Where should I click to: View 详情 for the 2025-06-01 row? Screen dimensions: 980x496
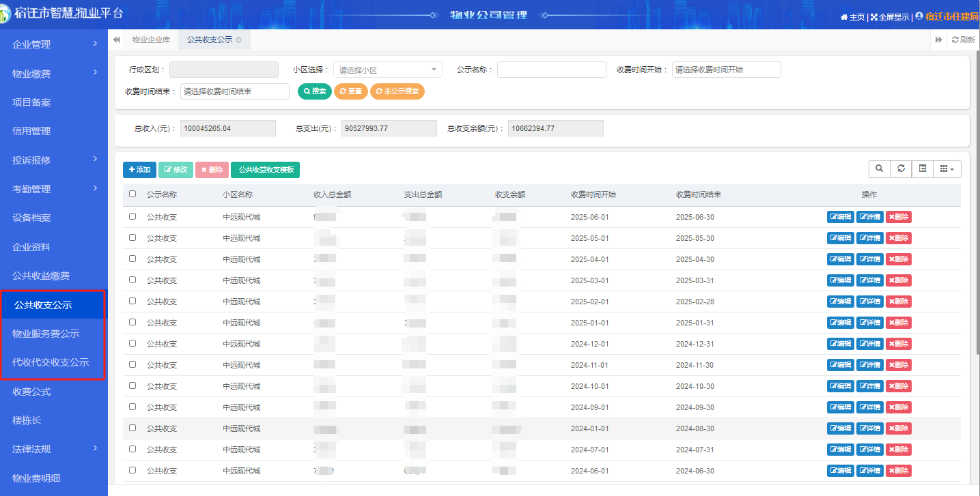coord(870,217)
